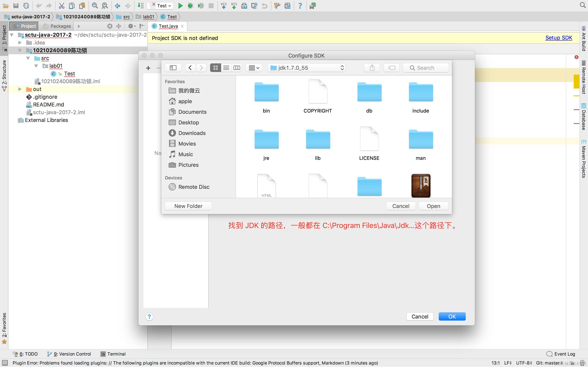Toggle the file dialog sidebar

point(173,68)
